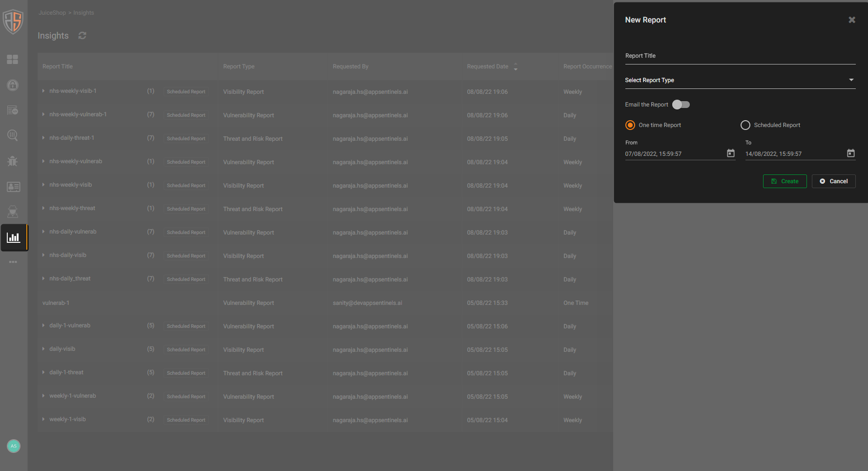Viewport: 868px width, 471px height.
Task: Open the bug vulnerabilities icon in sidebar
Action: (x=13, y=161)
